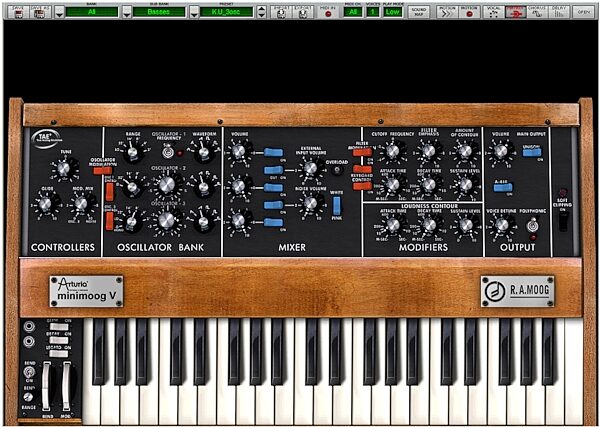Open the Vocal filter icon
The image size is (600, 427).
coord(494,13)
